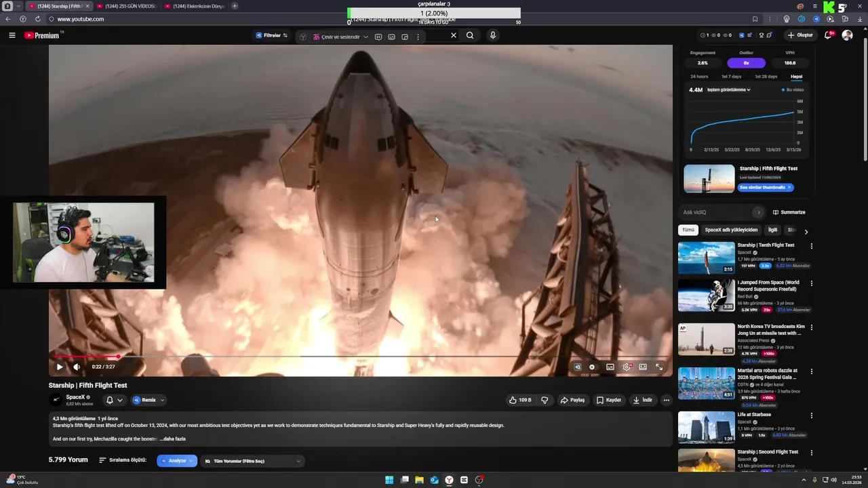Seek along the red video progress bar
Viewport: 868px width, 488px height.
[x=361, y=357]
